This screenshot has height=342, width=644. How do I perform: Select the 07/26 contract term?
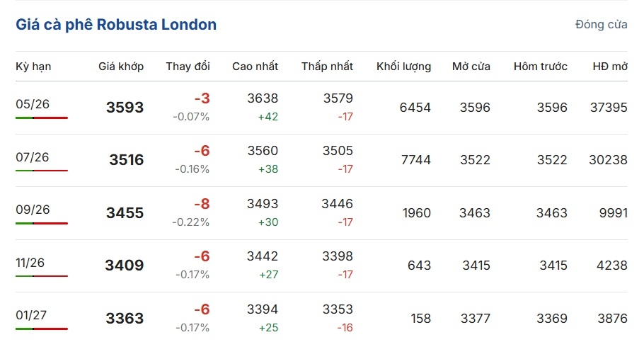pos(33,156)
